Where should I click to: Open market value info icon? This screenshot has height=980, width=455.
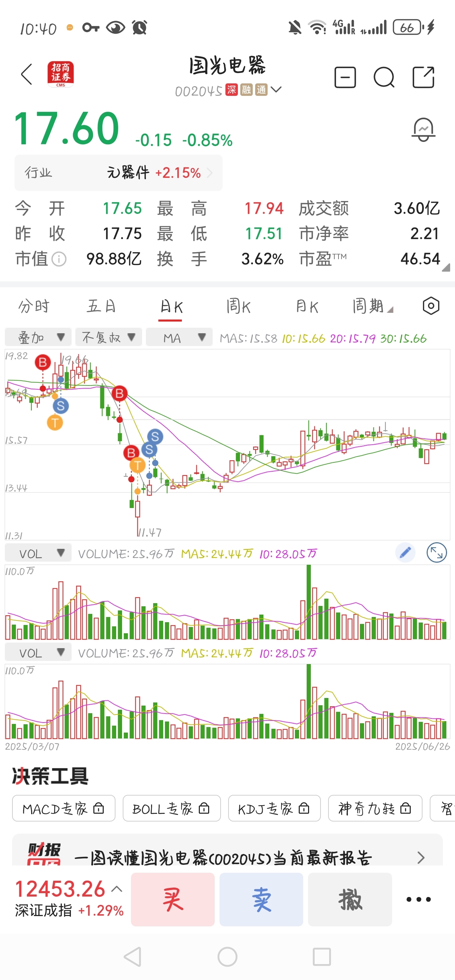pyautogui.click(x=59, y=259)
